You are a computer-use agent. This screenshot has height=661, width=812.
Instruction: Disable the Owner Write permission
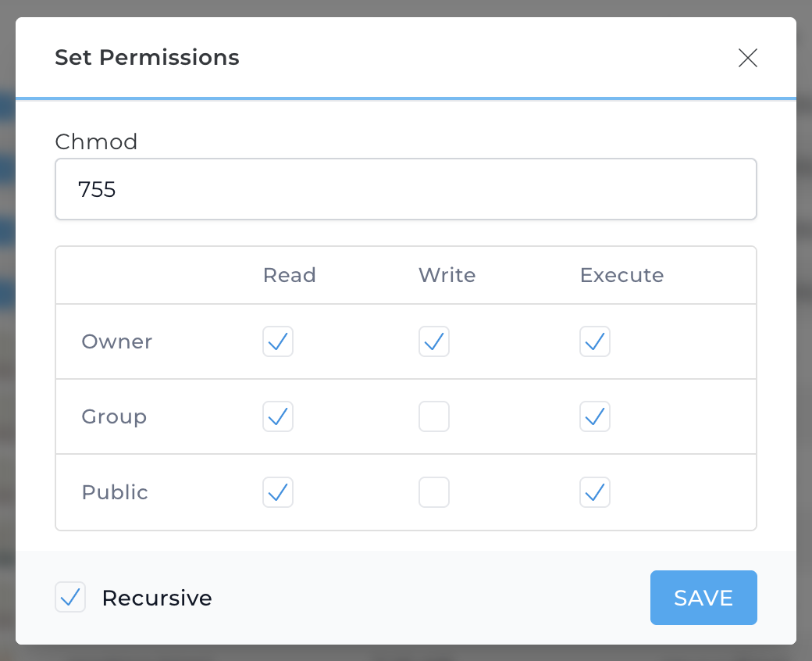pos(434,341)
